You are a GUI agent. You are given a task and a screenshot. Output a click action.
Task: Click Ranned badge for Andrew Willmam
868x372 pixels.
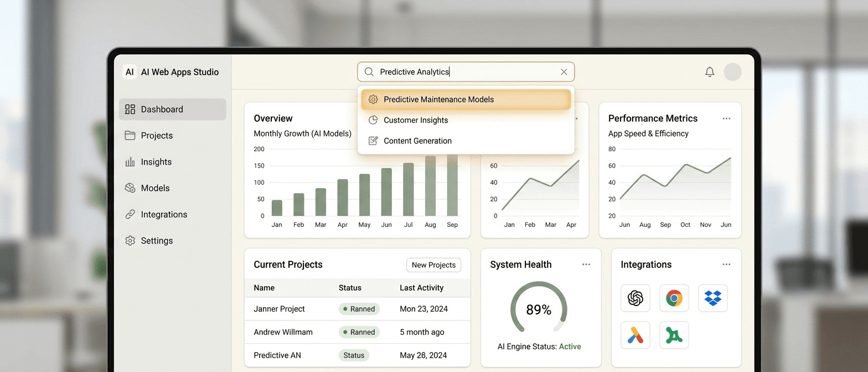(359, 332)
